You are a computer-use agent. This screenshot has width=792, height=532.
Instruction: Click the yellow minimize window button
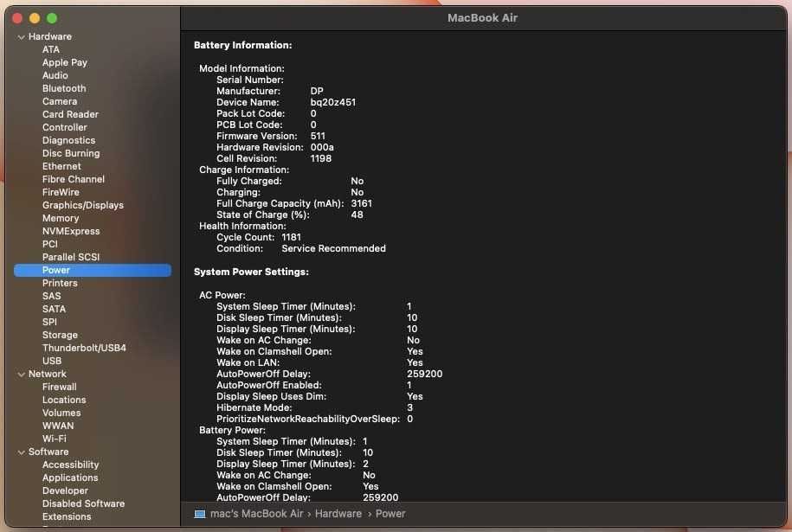click(x=35, y=18)
